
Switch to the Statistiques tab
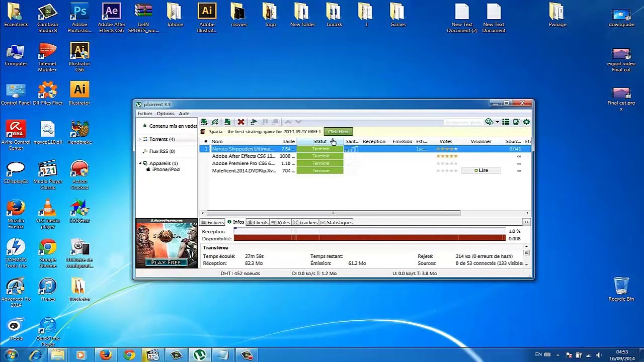click(337, 222)
